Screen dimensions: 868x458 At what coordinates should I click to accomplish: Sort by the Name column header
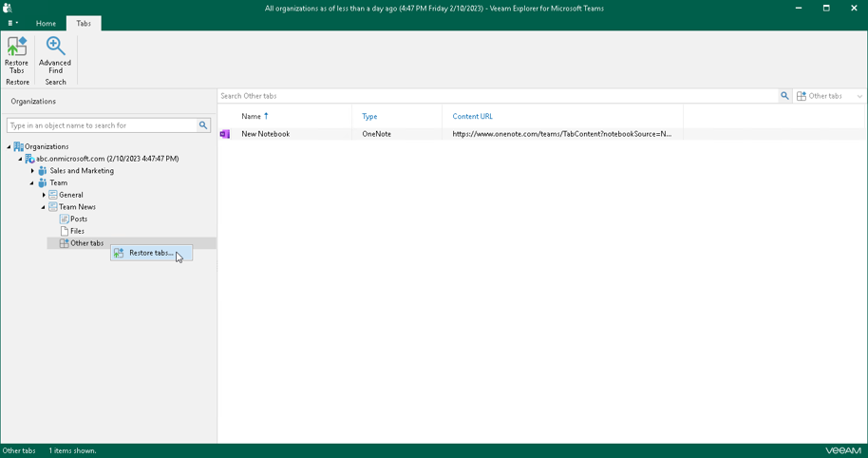click(251, 116)
